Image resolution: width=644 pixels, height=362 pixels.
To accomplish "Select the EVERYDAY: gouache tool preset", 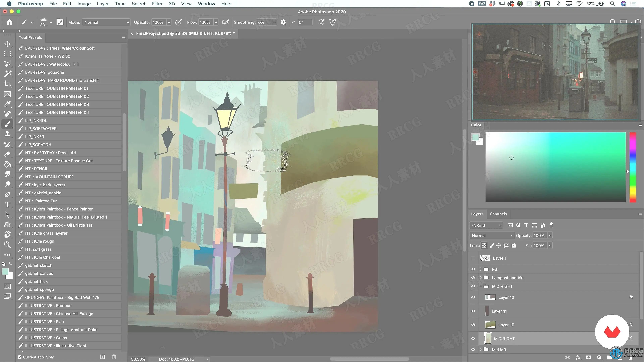I will point(44,72).
